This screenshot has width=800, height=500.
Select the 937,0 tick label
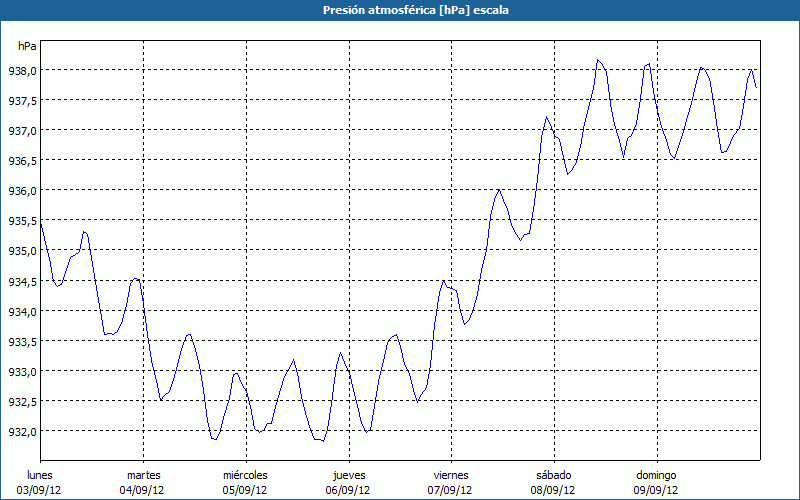[23, 131]
